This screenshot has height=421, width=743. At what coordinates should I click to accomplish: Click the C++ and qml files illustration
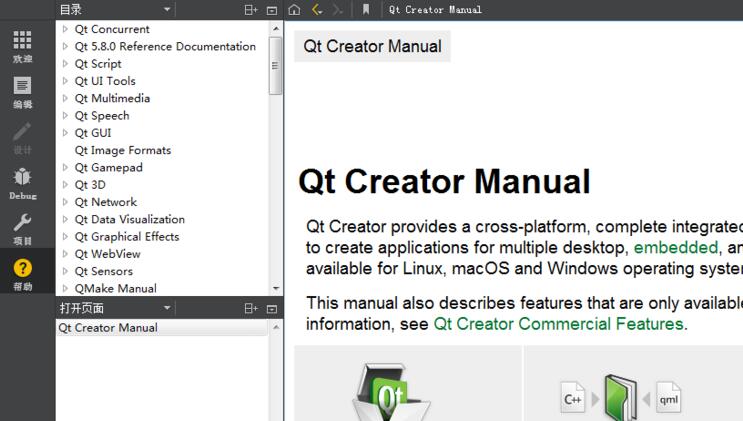(621, 398)
